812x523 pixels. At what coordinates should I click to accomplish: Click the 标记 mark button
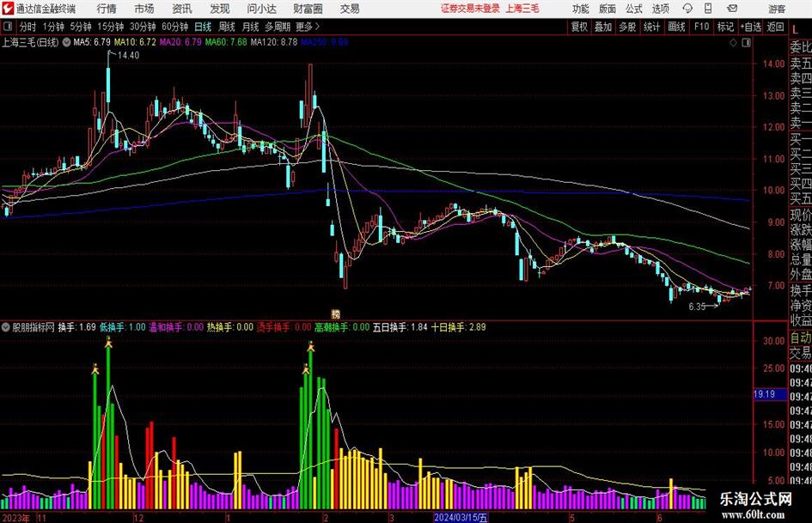pyautogui.click(x=725, y=27)
